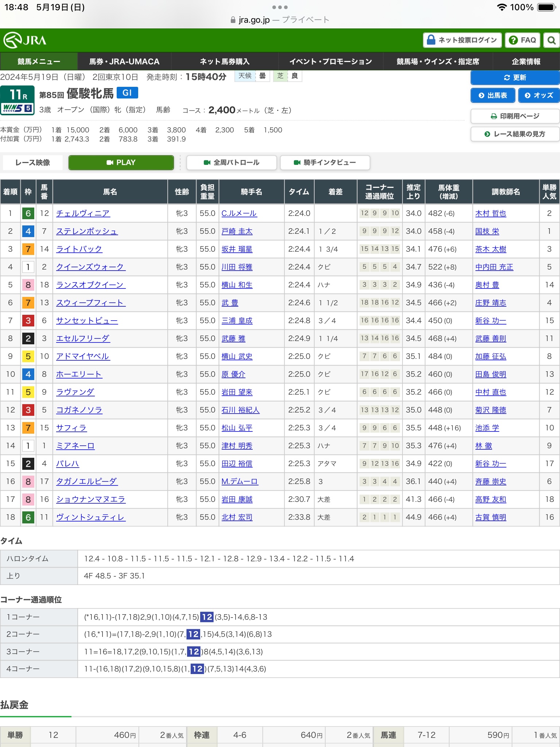Open horse ショウナンマヌエラ
The image size is (560, 747).
point(91,499)
